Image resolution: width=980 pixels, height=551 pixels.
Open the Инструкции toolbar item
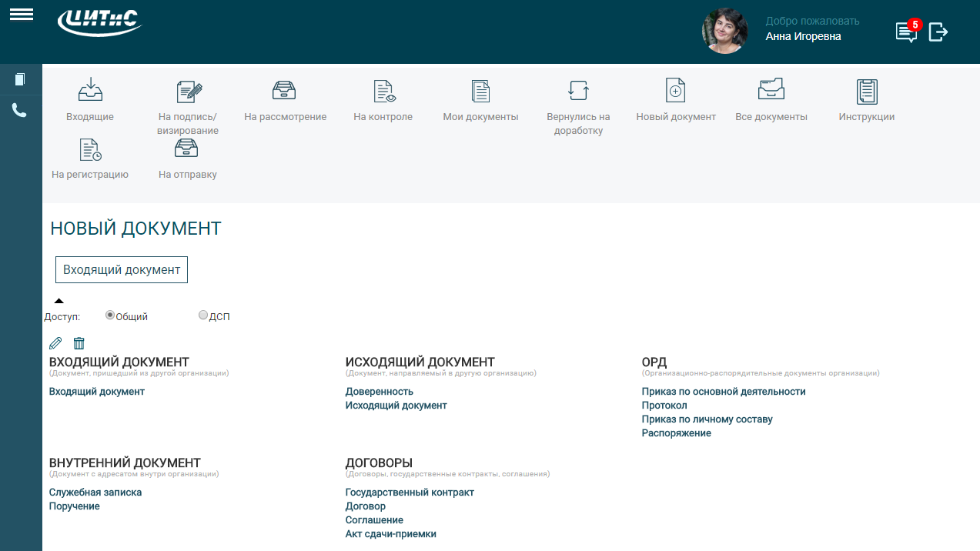tap(867, 91)
